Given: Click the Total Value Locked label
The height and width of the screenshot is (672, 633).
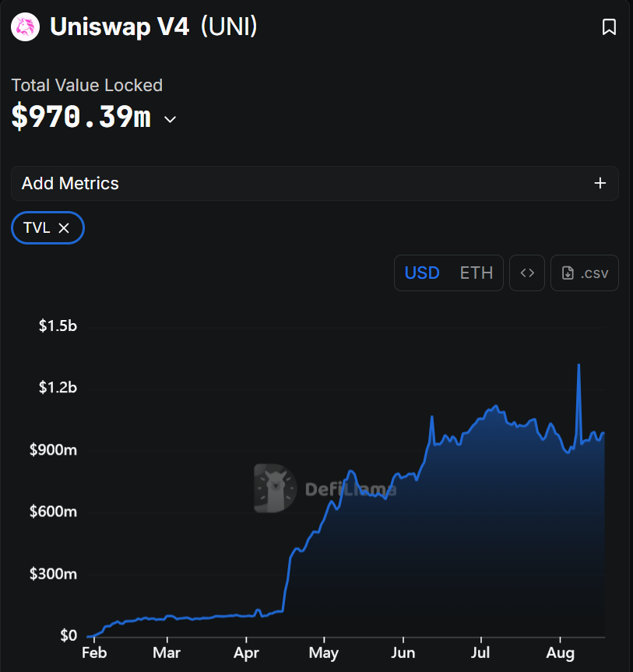Looking at the screenshot, I should click(x=86, y=85).
